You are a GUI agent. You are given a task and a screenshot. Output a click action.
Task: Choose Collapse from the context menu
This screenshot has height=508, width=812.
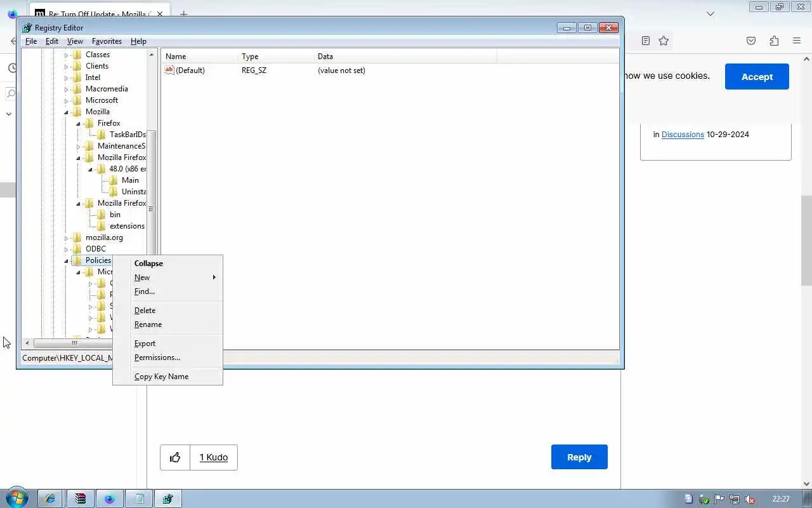(168, 264)
